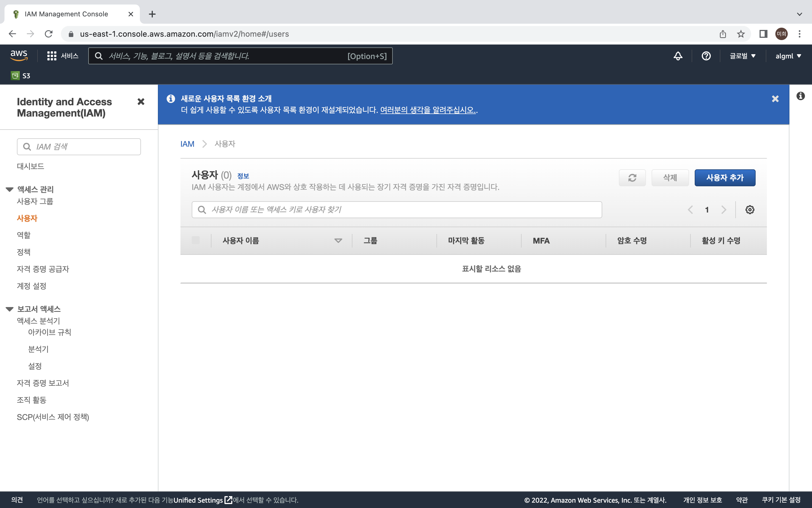812x508 pixels.
Task: Open the info panel icon at right edge
Action: [801, 96]
